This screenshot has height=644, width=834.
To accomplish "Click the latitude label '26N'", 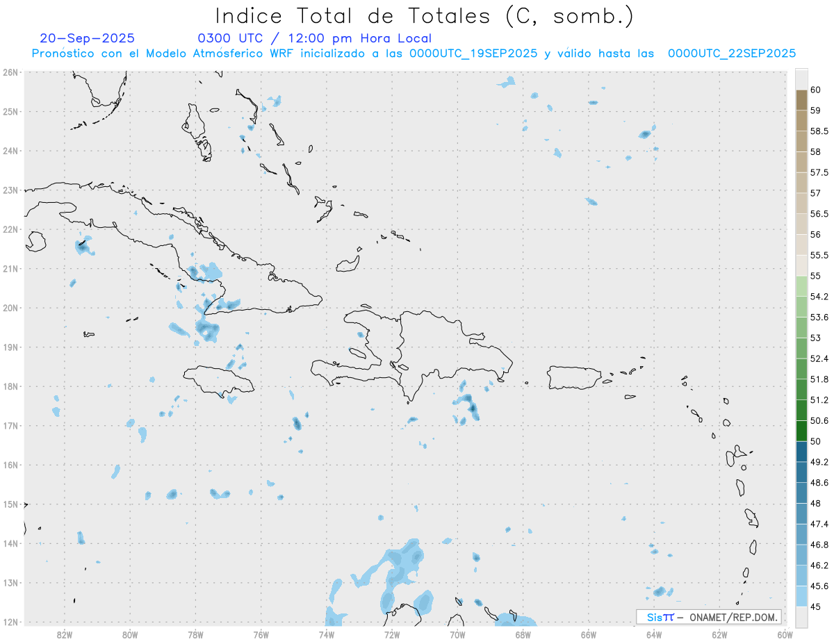I will click(10, 72).
